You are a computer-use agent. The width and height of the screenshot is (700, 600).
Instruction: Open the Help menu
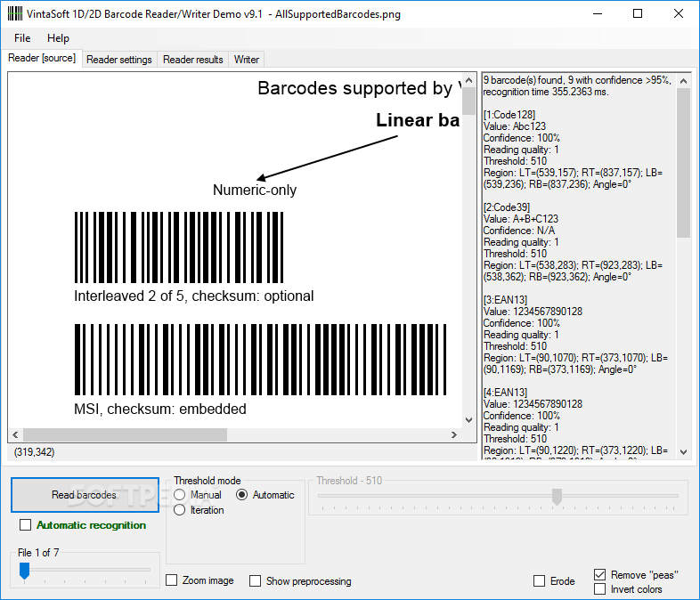tap(58, 38)
